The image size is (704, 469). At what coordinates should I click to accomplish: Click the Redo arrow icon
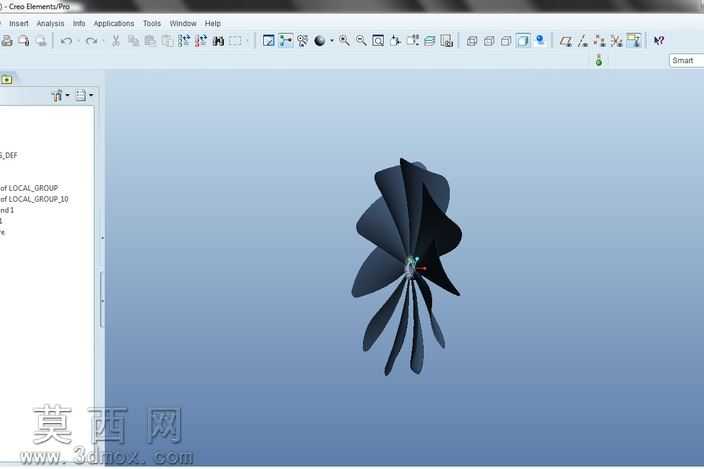coord(92,41)
